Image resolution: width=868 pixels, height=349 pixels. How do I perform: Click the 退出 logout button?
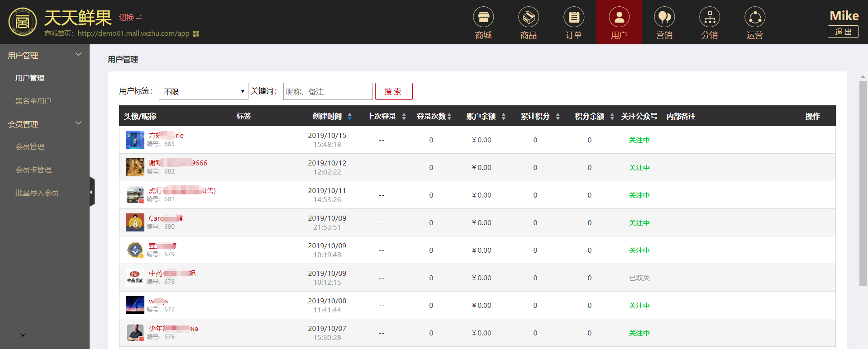[843, 32]
